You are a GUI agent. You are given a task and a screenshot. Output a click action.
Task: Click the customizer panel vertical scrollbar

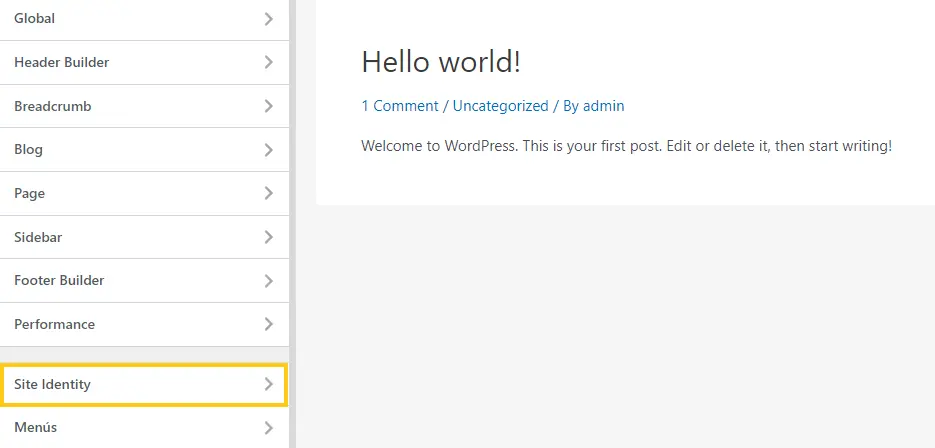[292, 224]
